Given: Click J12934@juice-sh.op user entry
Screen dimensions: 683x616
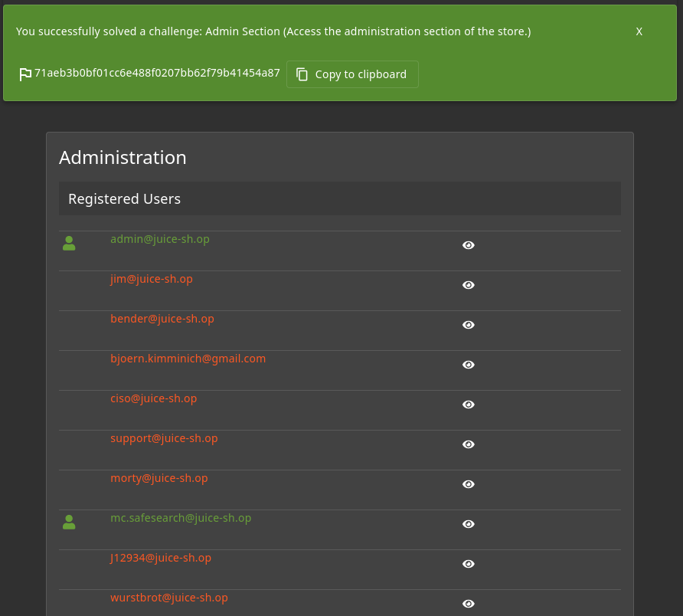Looking at the screenshot, I should click(x=161, y=558).
